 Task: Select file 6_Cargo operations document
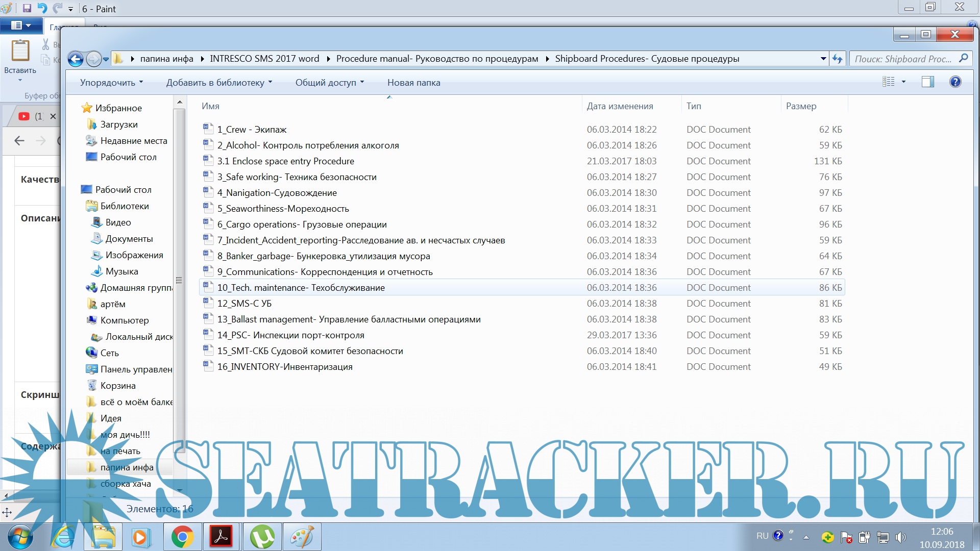point(302,224)
